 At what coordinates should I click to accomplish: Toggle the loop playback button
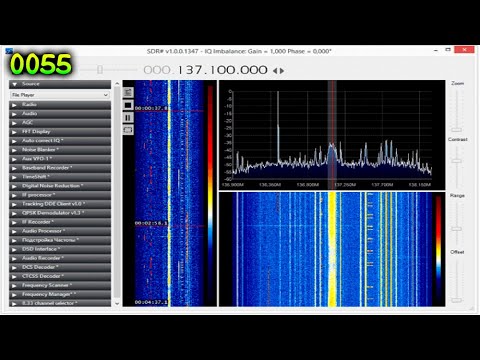point(128,130)
